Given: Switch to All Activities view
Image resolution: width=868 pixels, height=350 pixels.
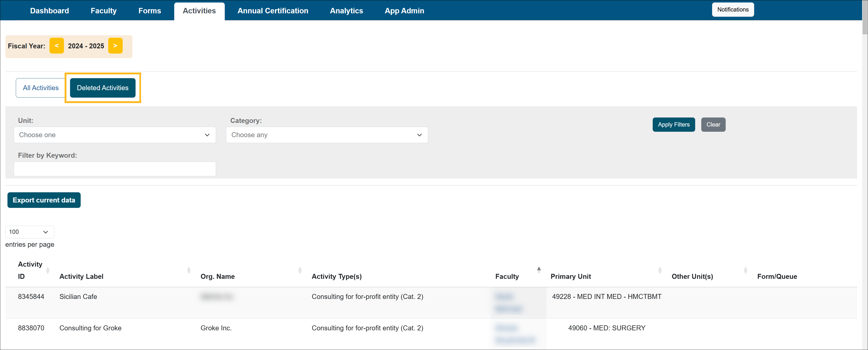Looking at the screenshot, I should 40,88.
